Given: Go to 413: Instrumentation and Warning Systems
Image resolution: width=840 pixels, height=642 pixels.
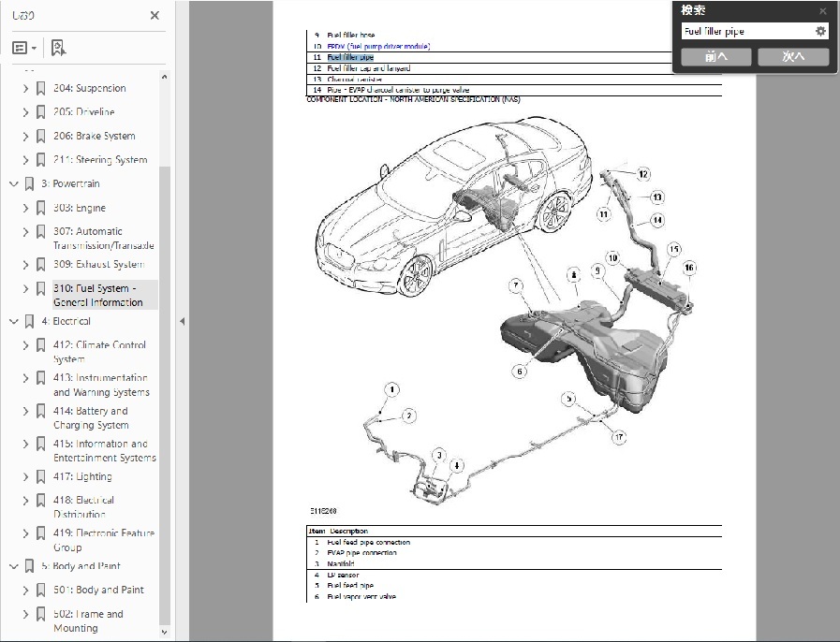Looking at the screenshot, I should coord(101,385).
